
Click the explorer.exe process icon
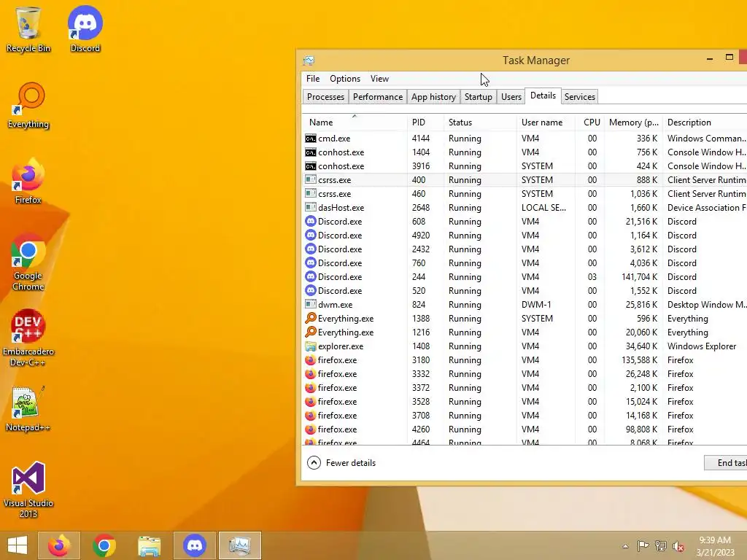click(311, 346)
